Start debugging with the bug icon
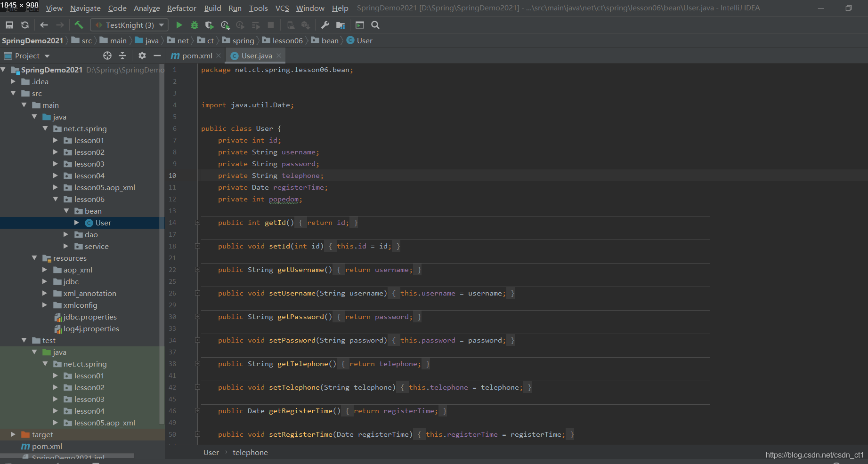The width and height of the screenshot is (868, 464). tap(194, 25)
